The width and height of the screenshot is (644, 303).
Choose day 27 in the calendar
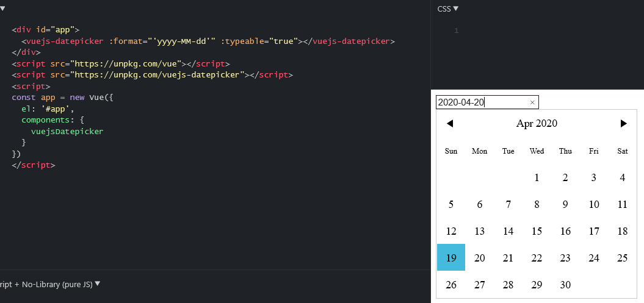click(480, 284)
